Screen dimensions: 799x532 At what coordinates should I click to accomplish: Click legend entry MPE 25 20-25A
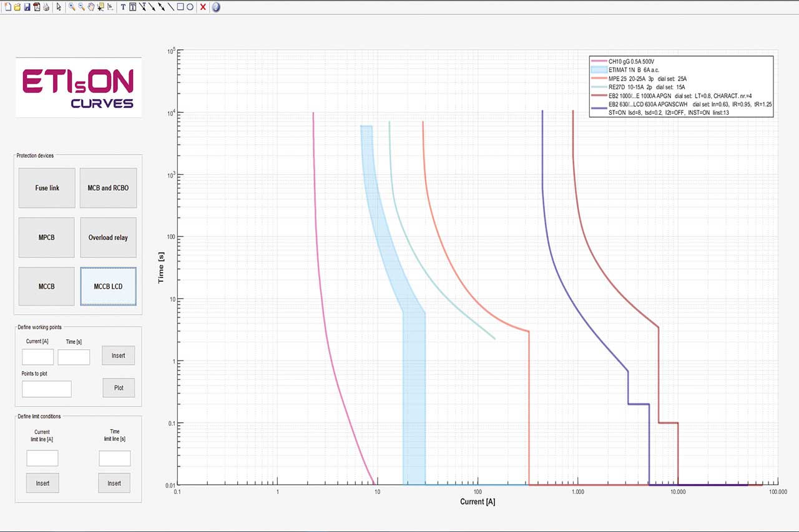[640, 79]
